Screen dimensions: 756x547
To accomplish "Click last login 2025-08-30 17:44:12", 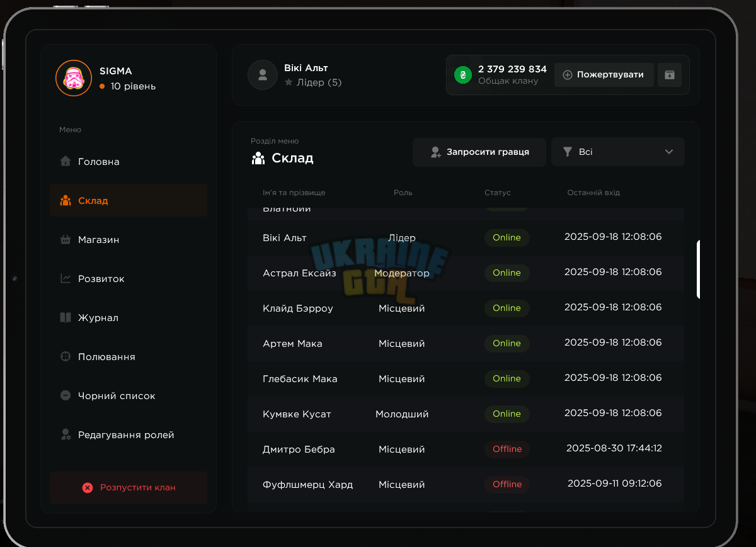I will coord(614,448).
